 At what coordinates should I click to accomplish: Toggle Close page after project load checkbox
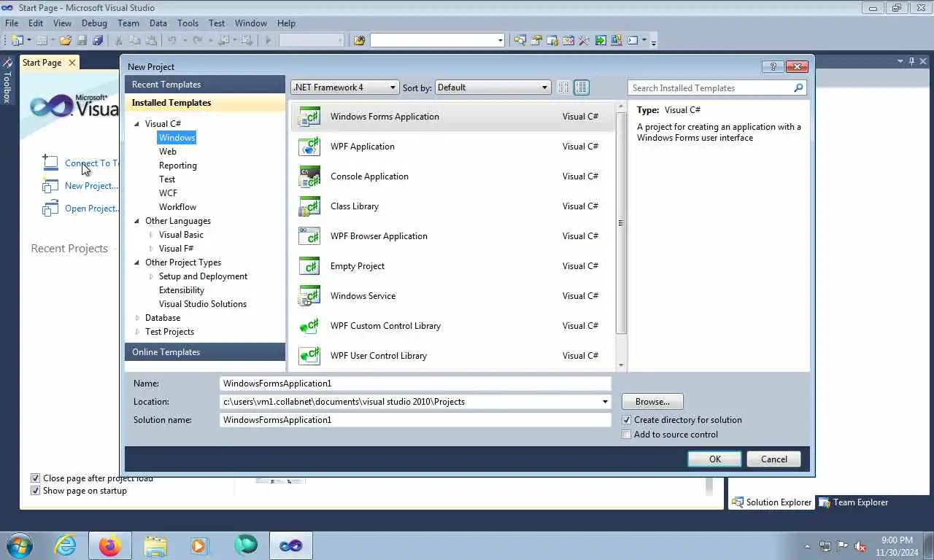(35, 478)
